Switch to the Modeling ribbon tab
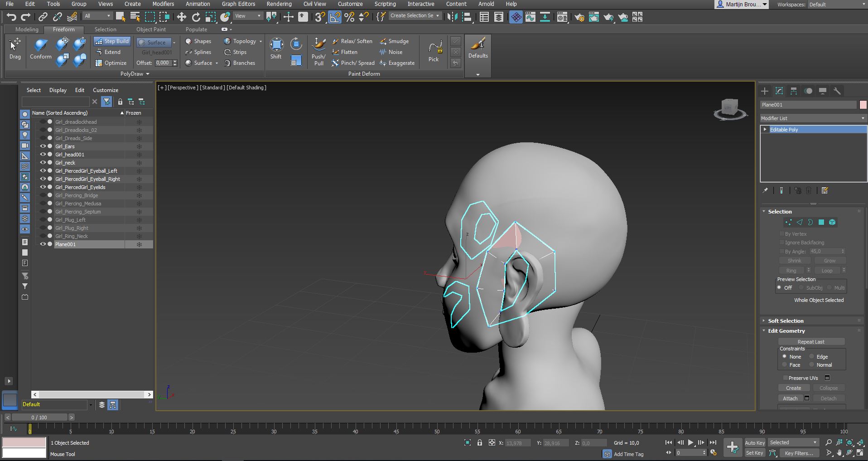This screenshot has height=461, width=868. (x=26, y=29)
